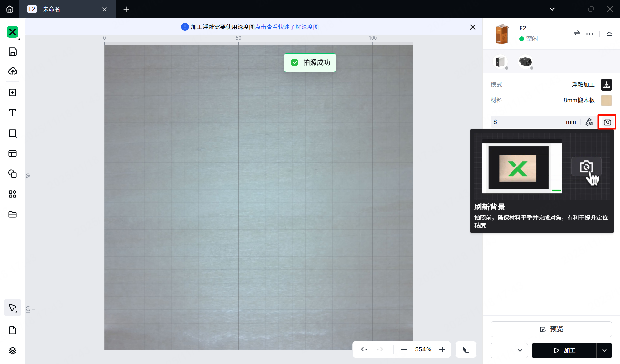Click the cloud upload import icon
This screenshot has width=620, height=364.
pos(13,71)
